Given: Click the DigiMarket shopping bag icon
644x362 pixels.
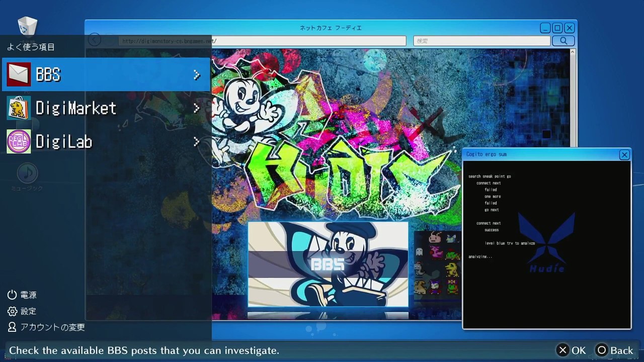Looking at the screenshot, I should 19,108.
